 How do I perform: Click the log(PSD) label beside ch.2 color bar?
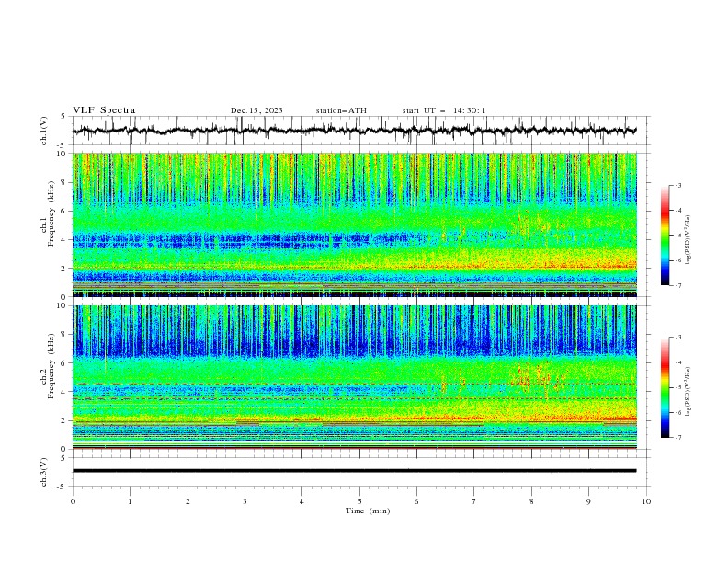[688, 392]
